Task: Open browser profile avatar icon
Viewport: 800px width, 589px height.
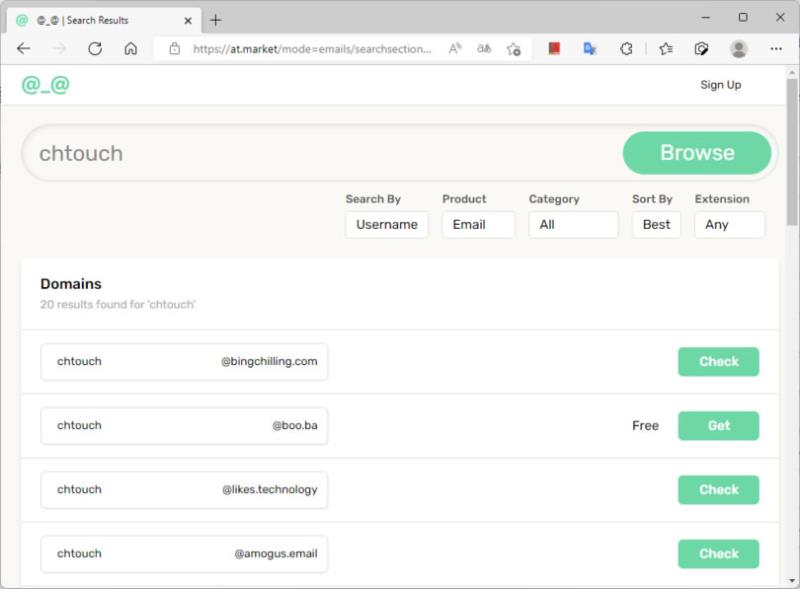Action: coord(739,49)
